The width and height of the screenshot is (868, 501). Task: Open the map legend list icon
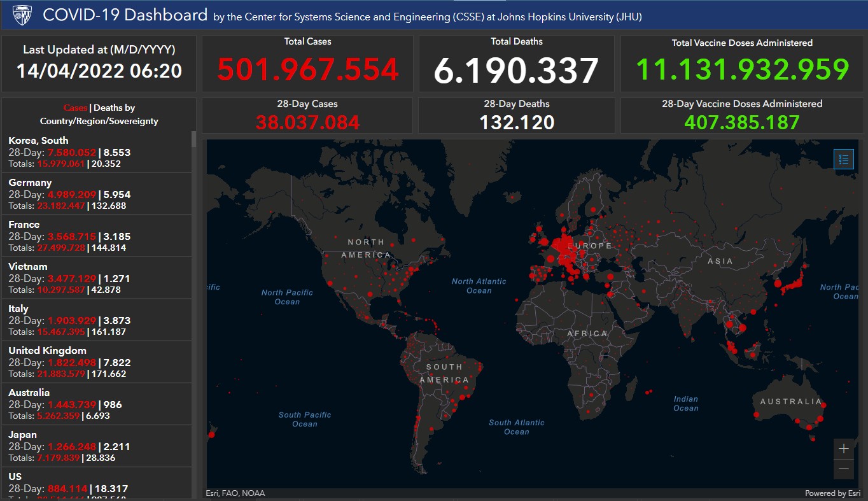[x=844, y=159]
